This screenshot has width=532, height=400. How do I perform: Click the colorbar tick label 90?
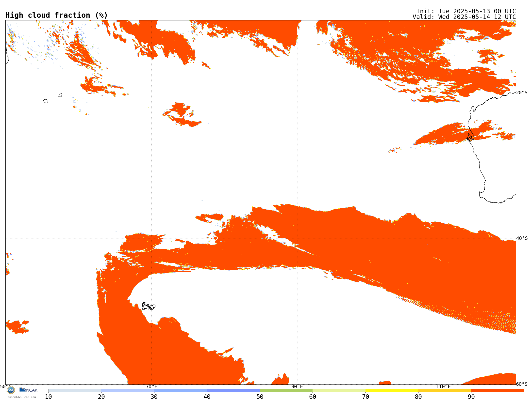tap(471, 397)
